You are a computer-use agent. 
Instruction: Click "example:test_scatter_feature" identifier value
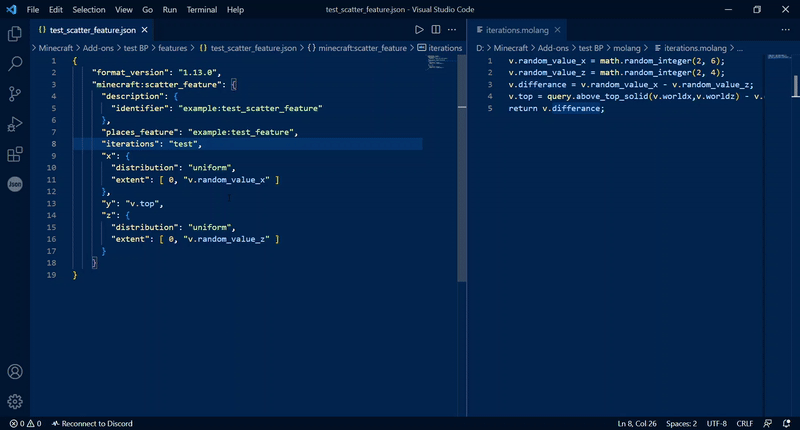(250, 108)
